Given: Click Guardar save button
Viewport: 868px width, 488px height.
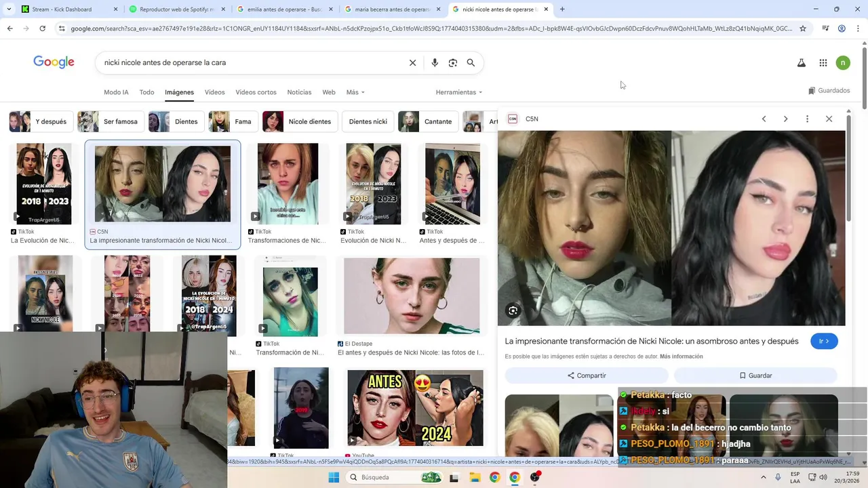Looking at the screenshot, I should 755,375.
